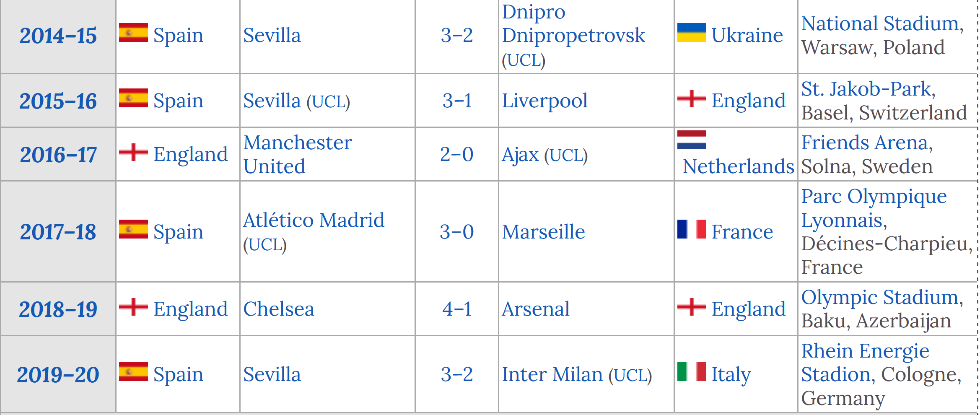Click the Marseille team link
This screenshot has width=980, height=415.
coord(543,232)
